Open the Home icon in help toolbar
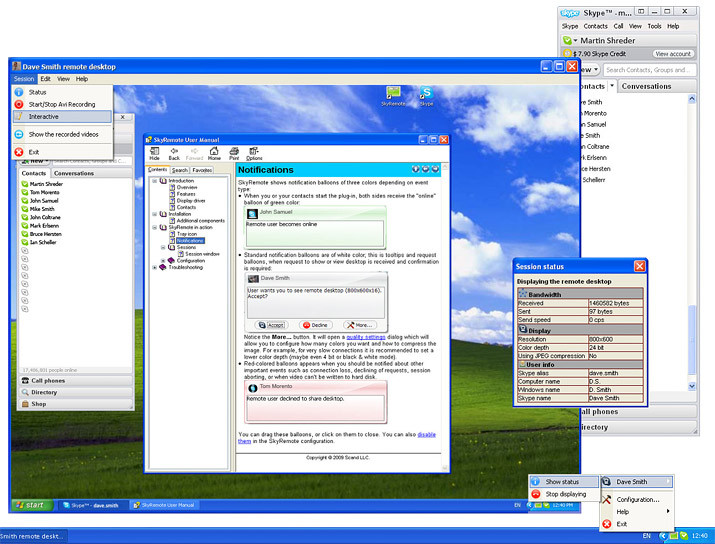715x544 pixels. coord(214,154)
